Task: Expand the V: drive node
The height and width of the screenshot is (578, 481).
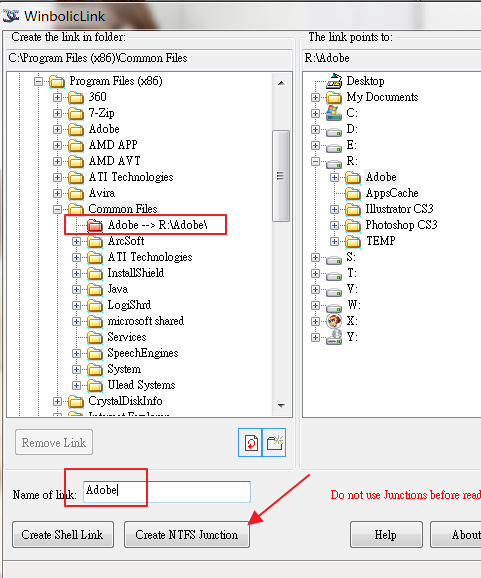Action: 315,289
